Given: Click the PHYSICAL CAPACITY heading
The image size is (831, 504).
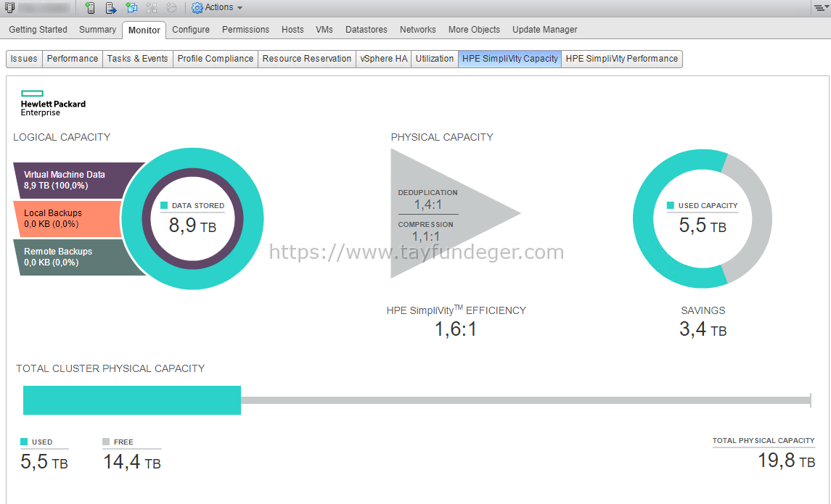Looking at the screenshot, I should pyautogui.click(x=442, y=137).
